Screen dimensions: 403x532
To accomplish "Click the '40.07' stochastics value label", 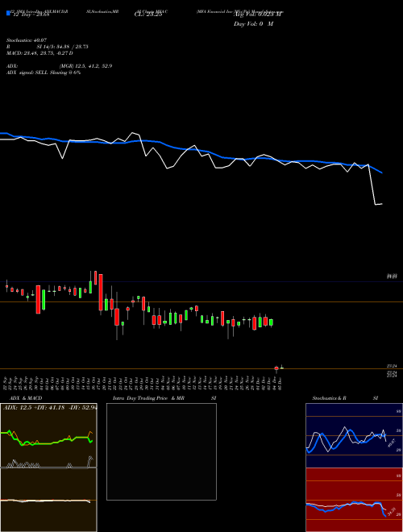I will [x=392, y=443].
